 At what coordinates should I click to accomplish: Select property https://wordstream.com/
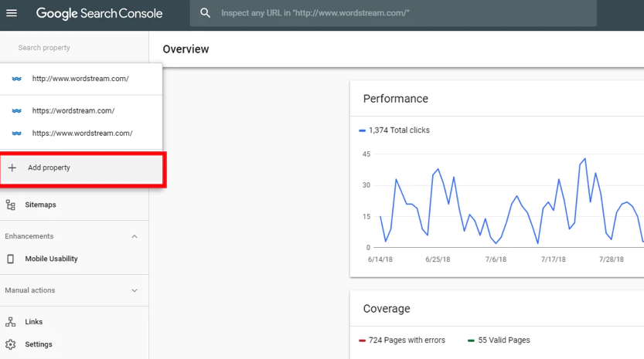point(81,110)
